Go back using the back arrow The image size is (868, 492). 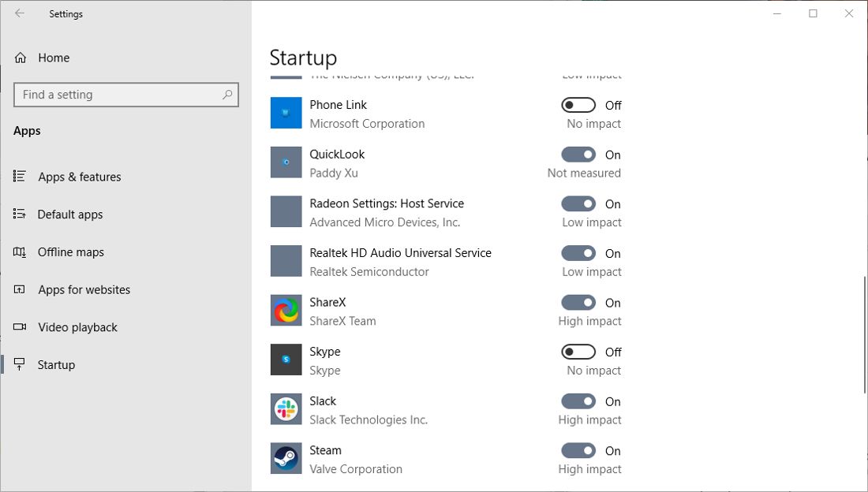click(20, 13)
